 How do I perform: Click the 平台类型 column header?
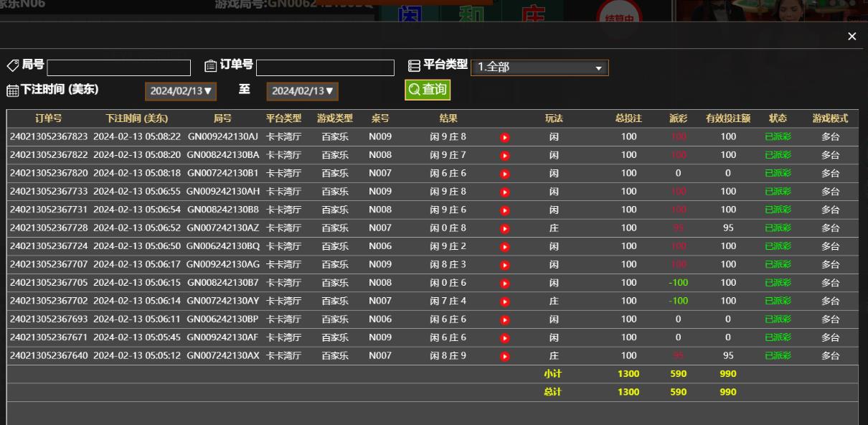284,118
